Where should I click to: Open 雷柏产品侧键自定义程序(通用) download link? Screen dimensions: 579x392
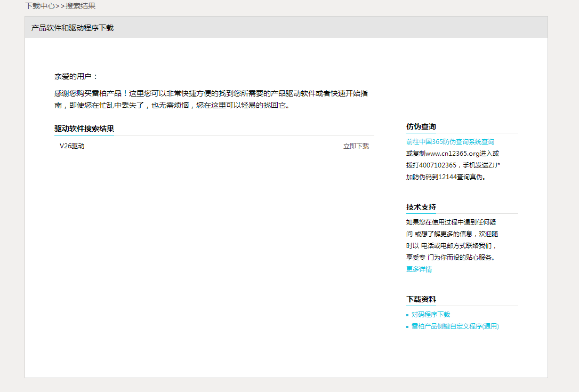pos(455,326)
